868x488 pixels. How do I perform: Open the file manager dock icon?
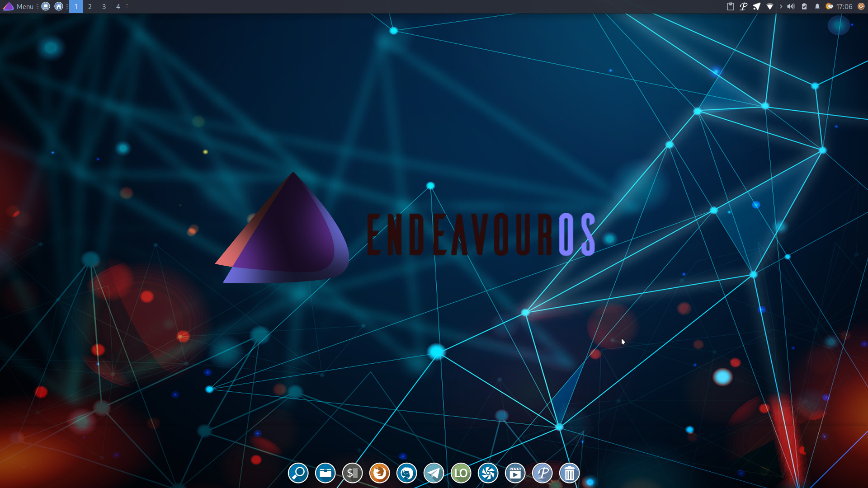325,473
